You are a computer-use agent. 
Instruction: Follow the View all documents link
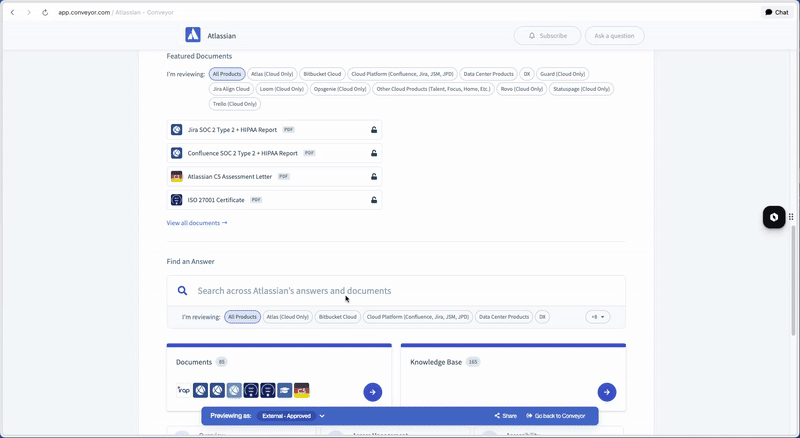click(x=197, y=223)
